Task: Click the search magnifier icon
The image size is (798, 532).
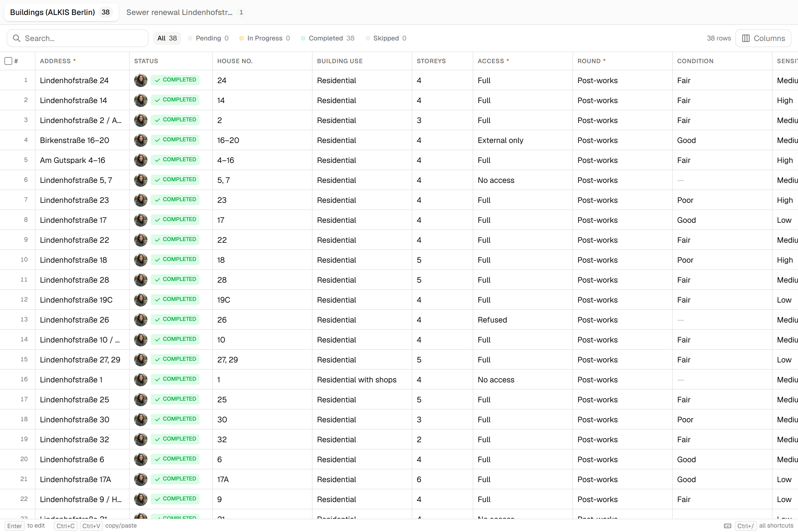Action: tap(16, 38)
